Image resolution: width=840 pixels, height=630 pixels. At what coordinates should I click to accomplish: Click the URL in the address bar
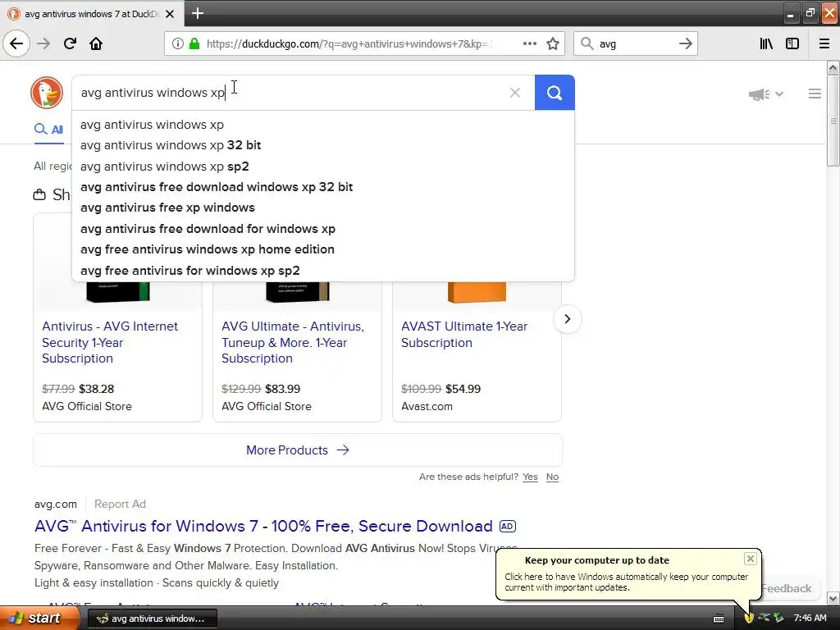(x=348, y=44)
